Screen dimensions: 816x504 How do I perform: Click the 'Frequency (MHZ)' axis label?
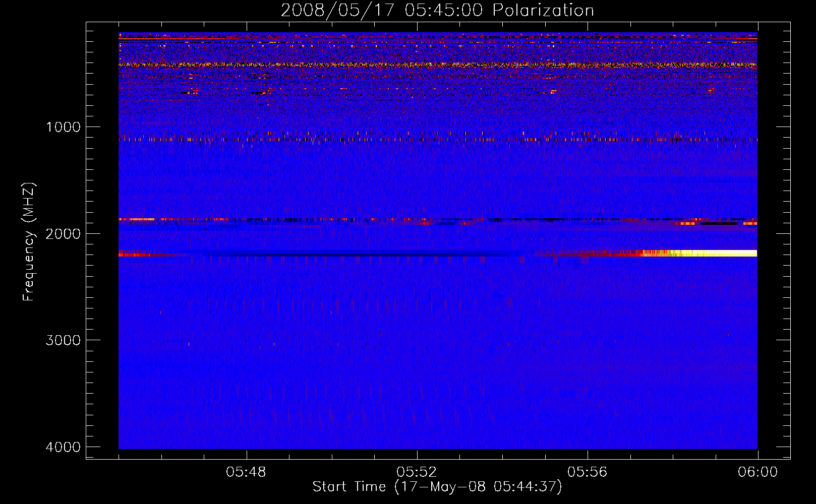pos(29,242)
